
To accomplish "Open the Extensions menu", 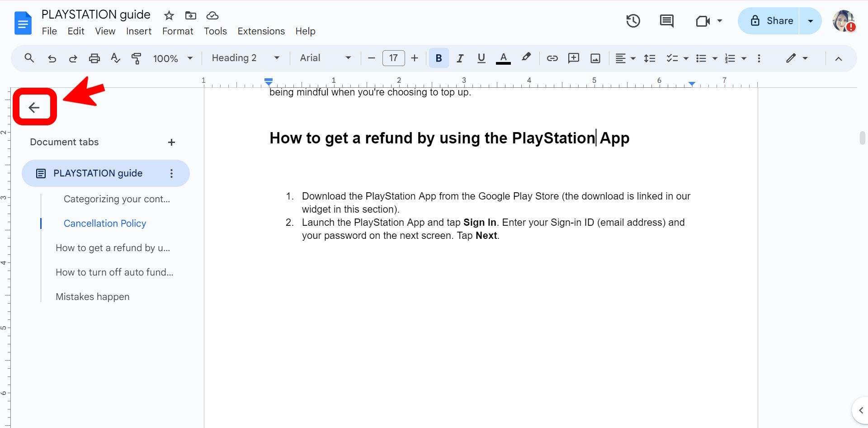I will click(261, 31).
